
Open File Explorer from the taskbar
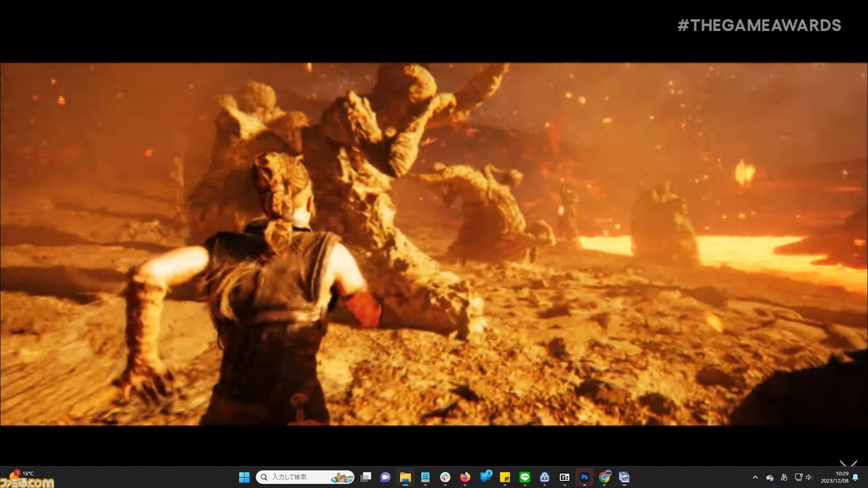(x=406, y=477)
